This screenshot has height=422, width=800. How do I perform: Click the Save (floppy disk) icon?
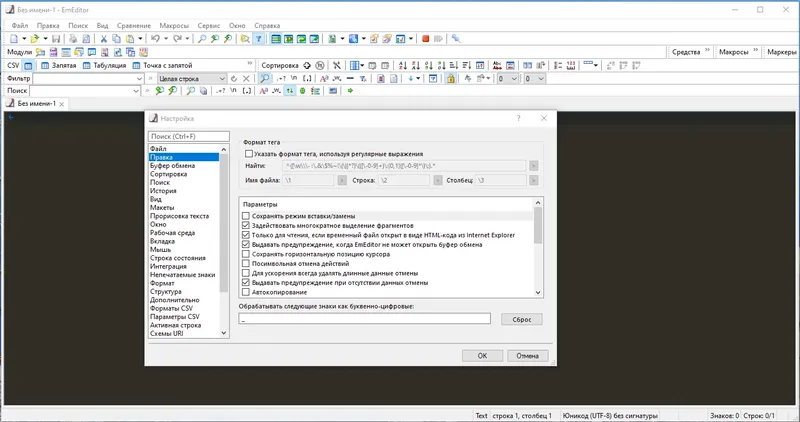(56, 39)
